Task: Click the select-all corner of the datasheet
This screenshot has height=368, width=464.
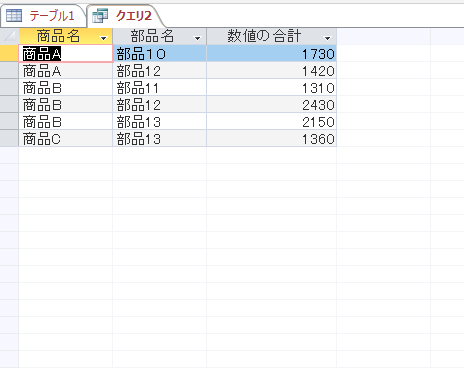Action: tap(9, 36)
